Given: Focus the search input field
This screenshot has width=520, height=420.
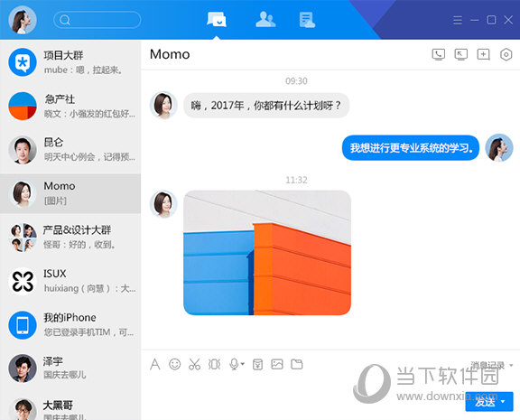Looking at the screenshot, I should [97, 20].
